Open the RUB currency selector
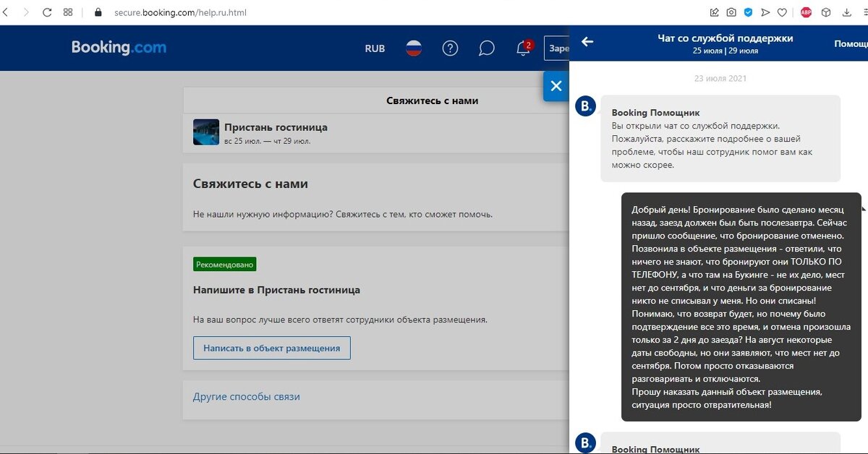 point(375,48)
